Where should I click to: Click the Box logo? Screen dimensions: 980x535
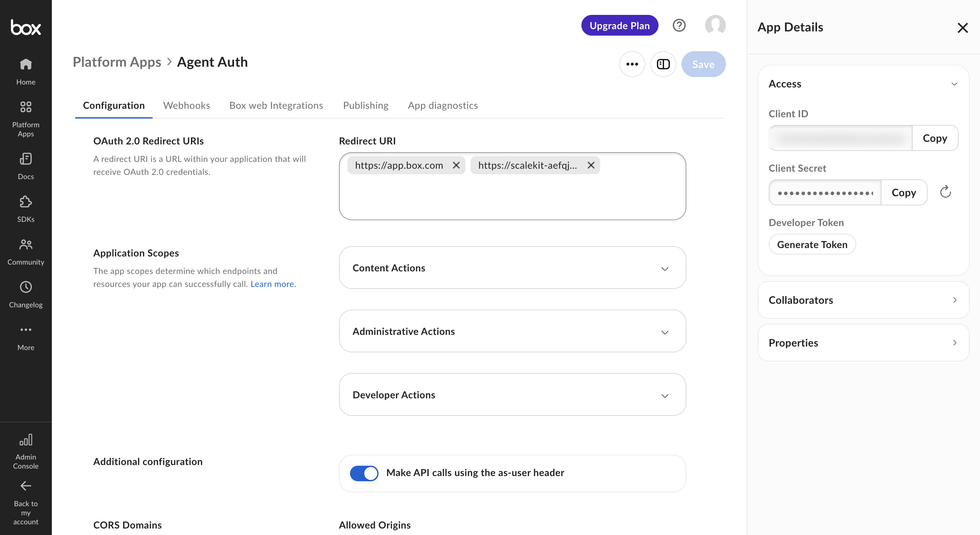[x=26, y=28]
